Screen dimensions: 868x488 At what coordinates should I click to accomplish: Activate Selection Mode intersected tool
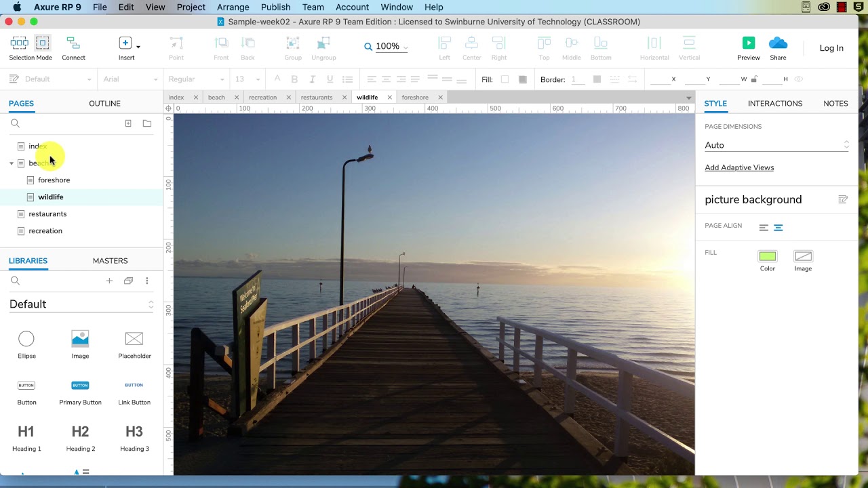19,43
